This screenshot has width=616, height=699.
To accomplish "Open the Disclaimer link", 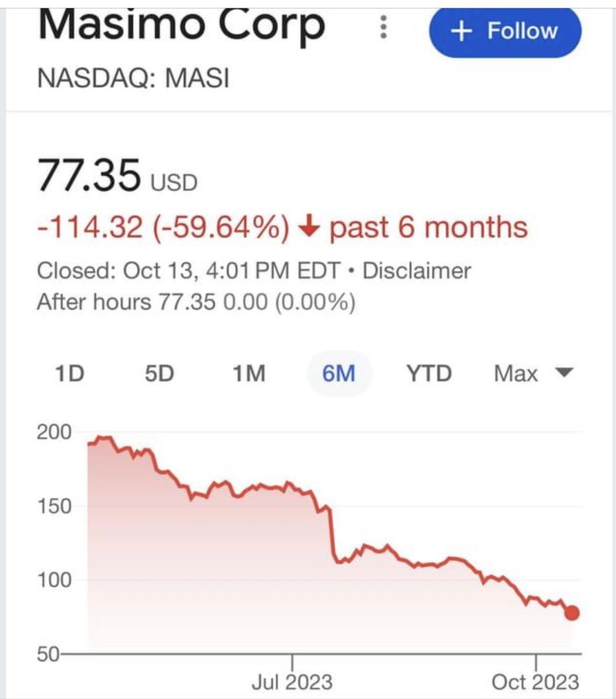I will 416,271.
